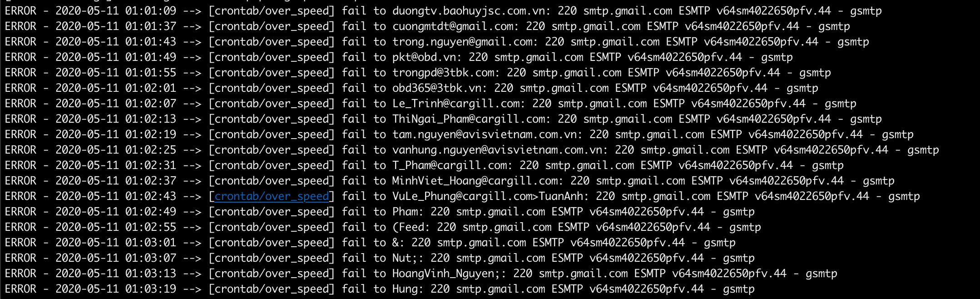Click the 01:03:01 timestamp
Viewport: 980px width, 299px height.
click(x=151, y=243)
